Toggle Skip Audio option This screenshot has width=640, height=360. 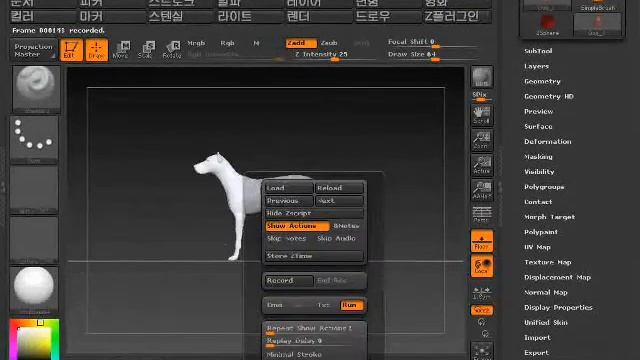click(336, 238)
